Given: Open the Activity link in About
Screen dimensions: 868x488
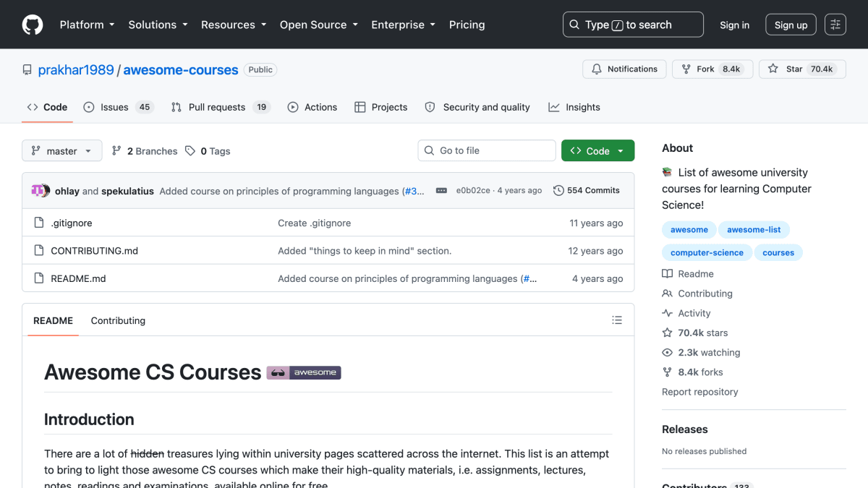Looking at the screenshot, I should click(686, 313).
